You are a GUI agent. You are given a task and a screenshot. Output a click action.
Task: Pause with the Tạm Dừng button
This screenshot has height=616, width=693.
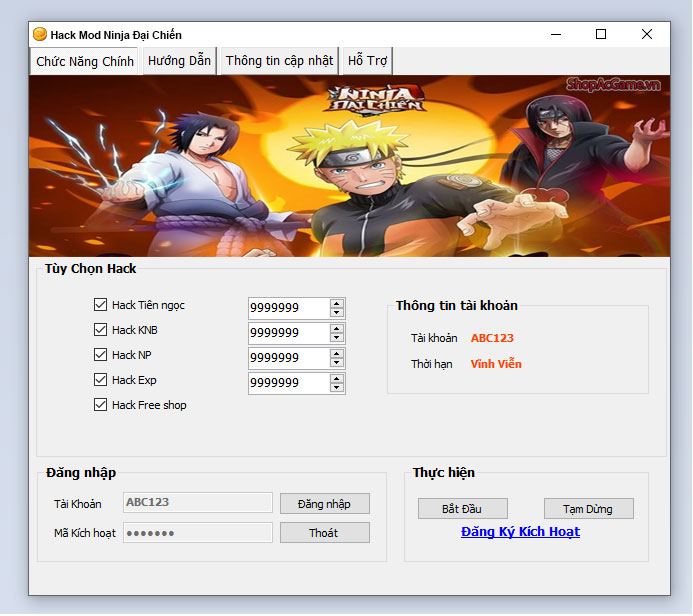tap(589, 509)
